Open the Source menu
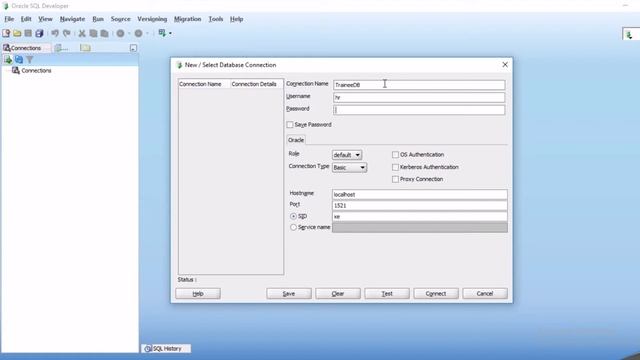The width and height of the screenshot is (640, 360). (120, 19)
